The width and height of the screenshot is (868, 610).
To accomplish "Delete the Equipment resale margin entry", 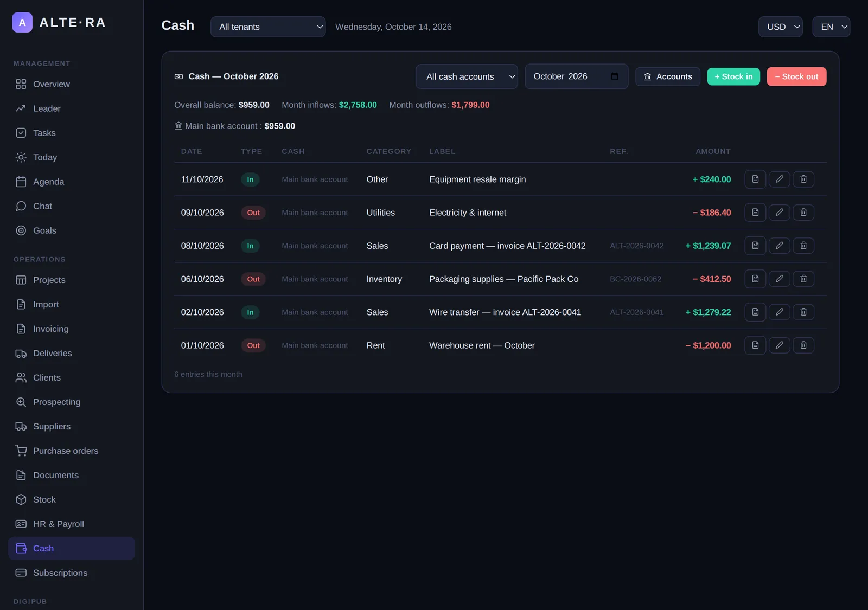I will [803, 179].
